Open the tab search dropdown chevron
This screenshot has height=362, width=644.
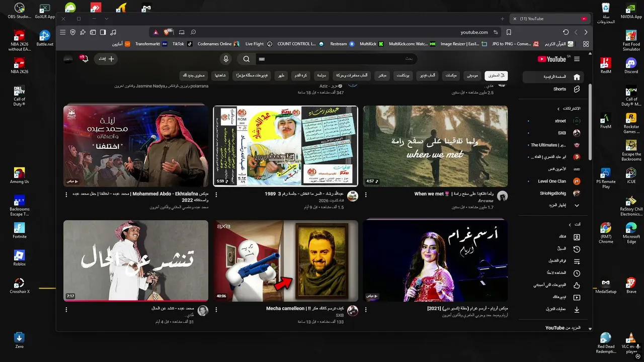pyautogui.click(x=106, y=19)
